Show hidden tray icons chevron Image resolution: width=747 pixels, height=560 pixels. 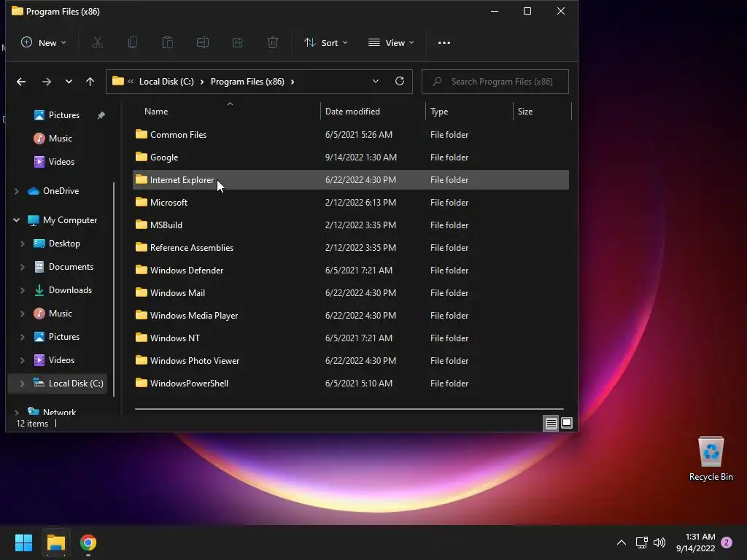(x=622, y=542)
